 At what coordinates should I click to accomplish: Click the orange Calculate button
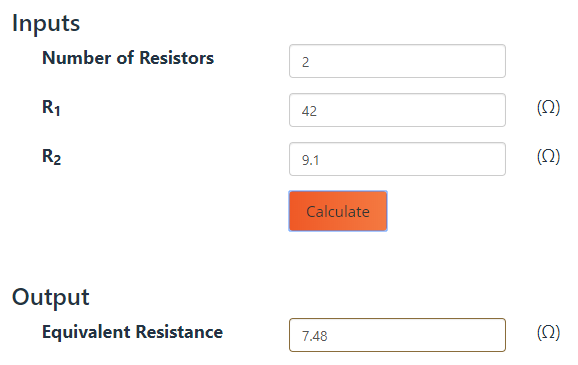pyautogui.click(x=338, y=211)
